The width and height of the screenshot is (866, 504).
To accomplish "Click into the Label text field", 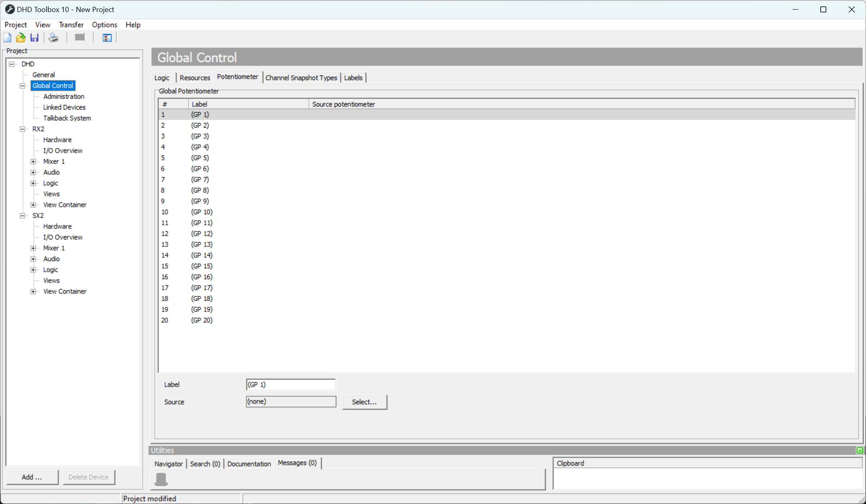I will click(291, 385).
